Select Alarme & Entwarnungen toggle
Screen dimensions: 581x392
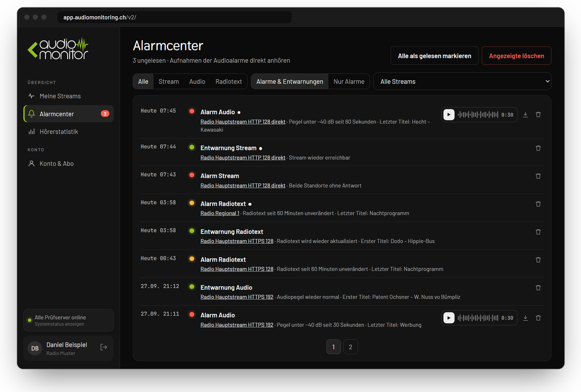click(290, 82)
